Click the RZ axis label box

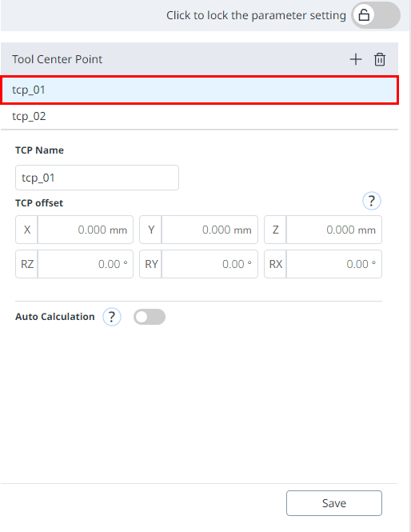click(27, 264)
